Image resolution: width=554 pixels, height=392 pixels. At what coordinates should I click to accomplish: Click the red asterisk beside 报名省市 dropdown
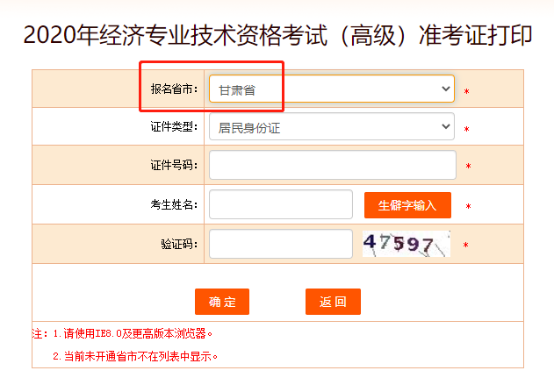[466, 92]
